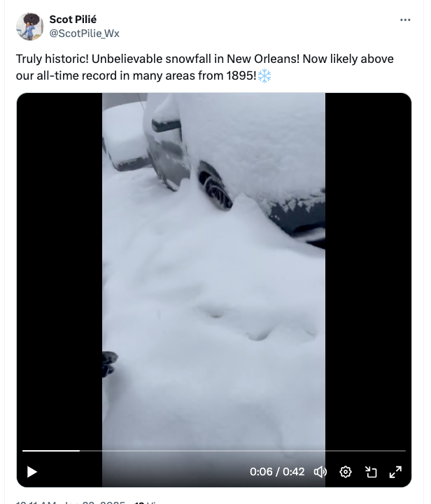Click the black gloved hand in the video
This screenshot has height=504, width=431.
click(x=109, y=363)
